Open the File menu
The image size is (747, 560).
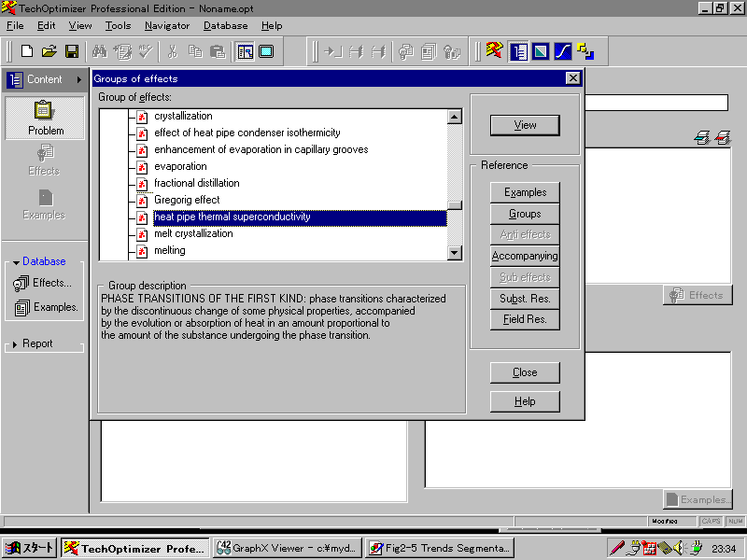15,26
